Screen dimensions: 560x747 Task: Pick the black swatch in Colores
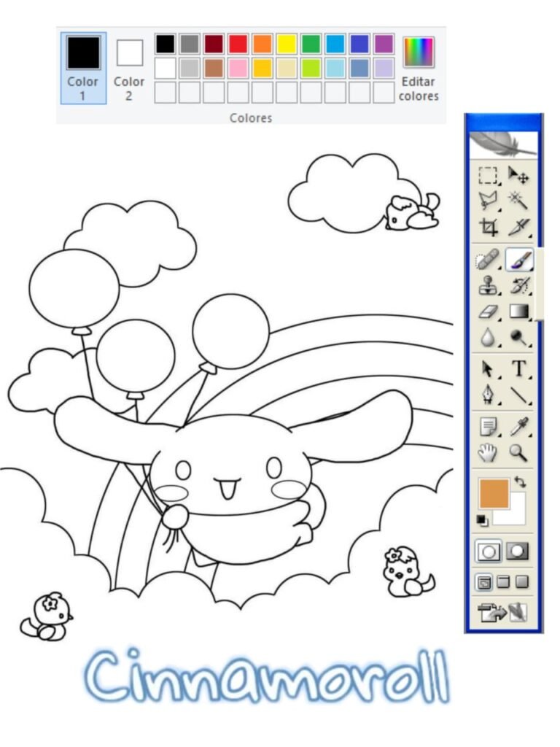point(166,44)
